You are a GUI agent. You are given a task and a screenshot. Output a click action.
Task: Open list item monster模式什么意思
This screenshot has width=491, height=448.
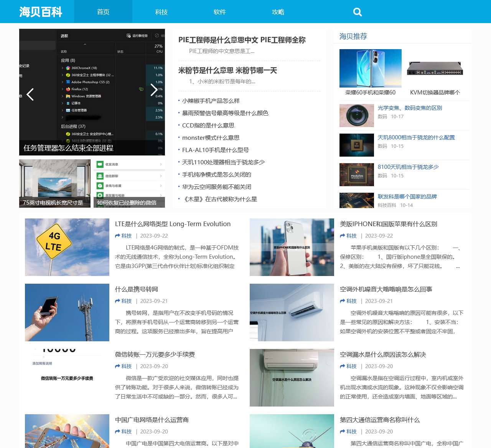(211, 137)
